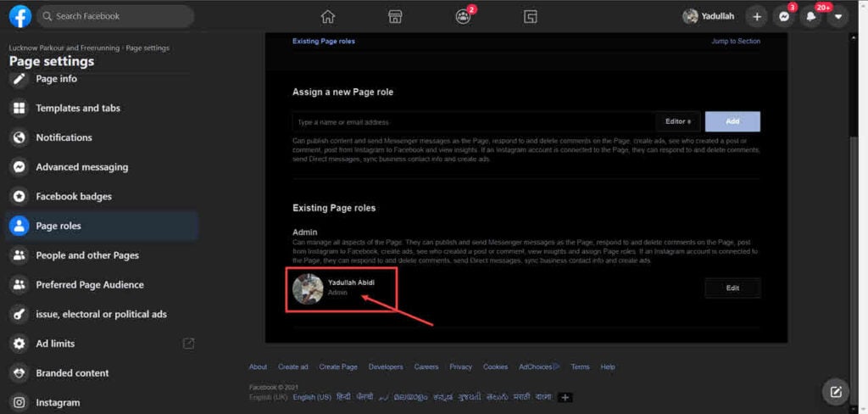Screen dimensions: 868x414
Task: Click the Cookies footer link
Action: (x=495, y=366)
